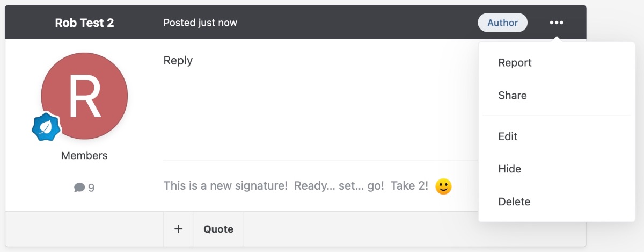
Task: Click the post count number 9
Action: 91,188
